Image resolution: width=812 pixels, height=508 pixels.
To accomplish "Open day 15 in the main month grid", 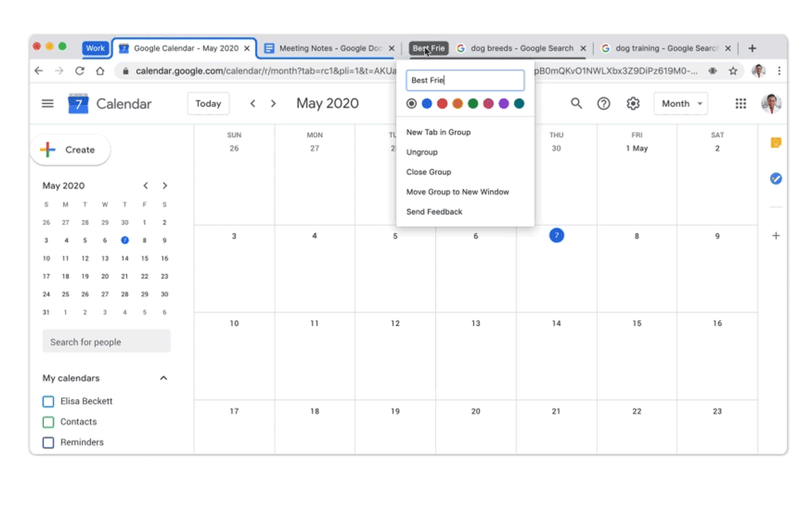I will point(637,324).
